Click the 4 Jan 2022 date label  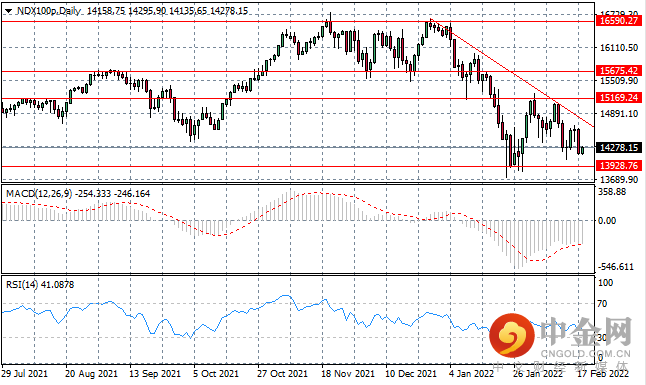pos(471,374)
